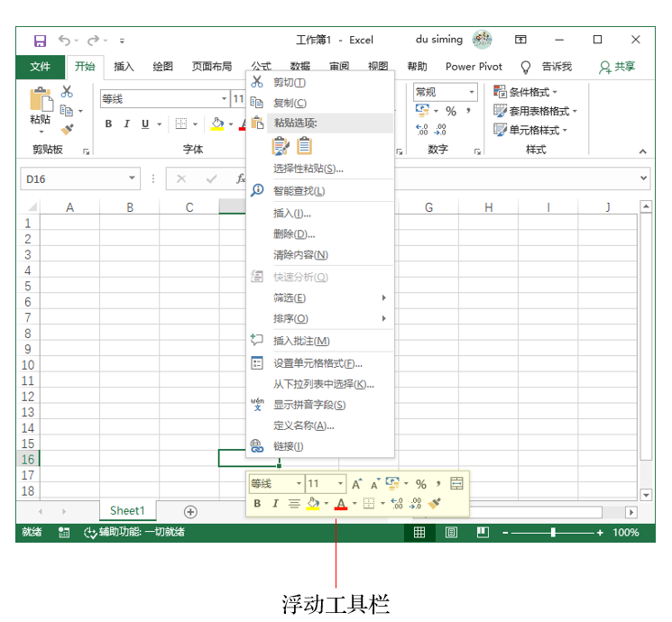The image size is (672, 622).
Task: Open the 文件 tab
Action: pyautogui.click(x=41, y=67)
